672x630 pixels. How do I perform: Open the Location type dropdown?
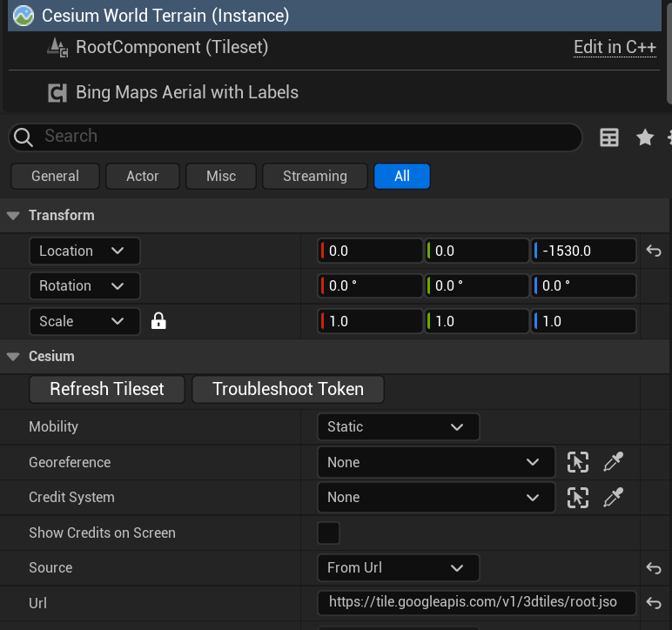coord(84,251)
